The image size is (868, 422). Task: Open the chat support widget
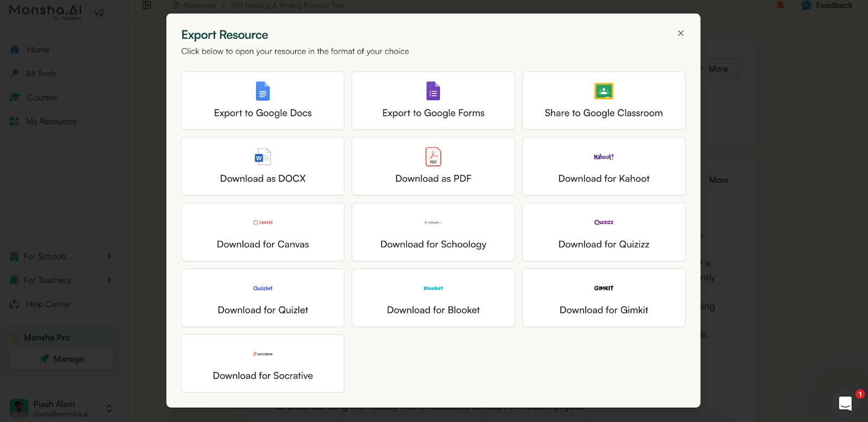845,403
